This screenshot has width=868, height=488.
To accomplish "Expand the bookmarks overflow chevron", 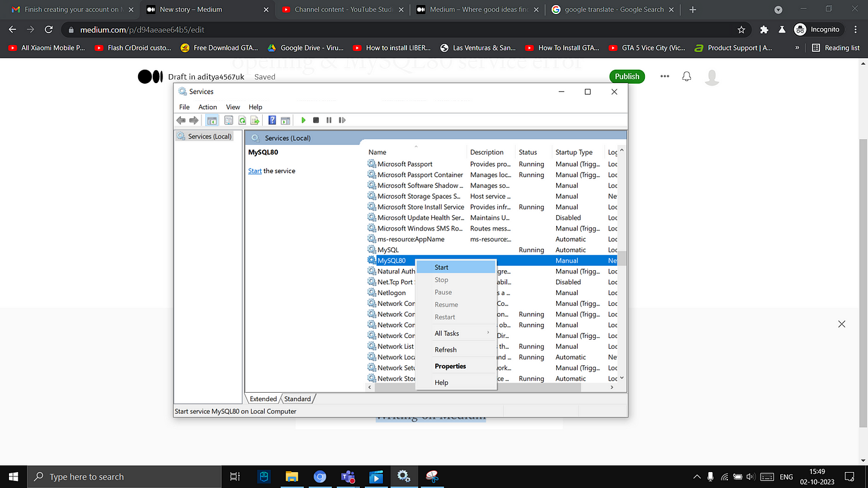I will pyautogui.click(x=797, y=48).
